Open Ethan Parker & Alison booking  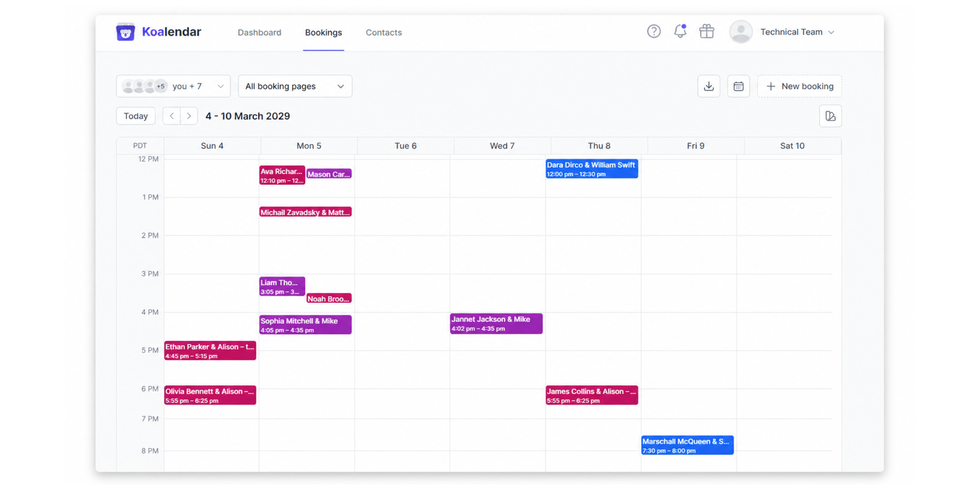tap(210, 351)
